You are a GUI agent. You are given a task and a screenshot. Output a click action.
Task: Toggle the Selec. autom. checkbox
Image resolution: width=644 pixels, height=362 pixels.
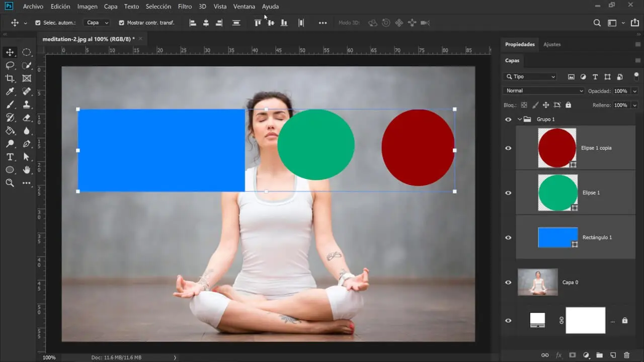click(38, 23)
